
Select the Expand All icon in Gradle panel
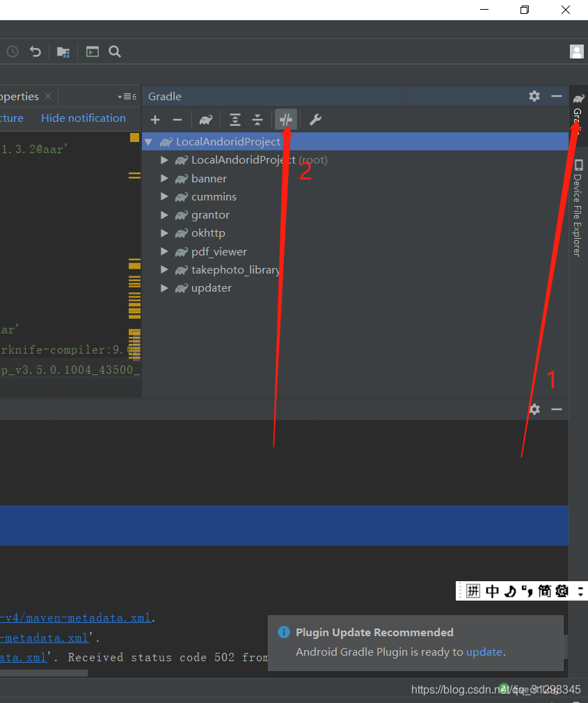click(x=235, y=120)
